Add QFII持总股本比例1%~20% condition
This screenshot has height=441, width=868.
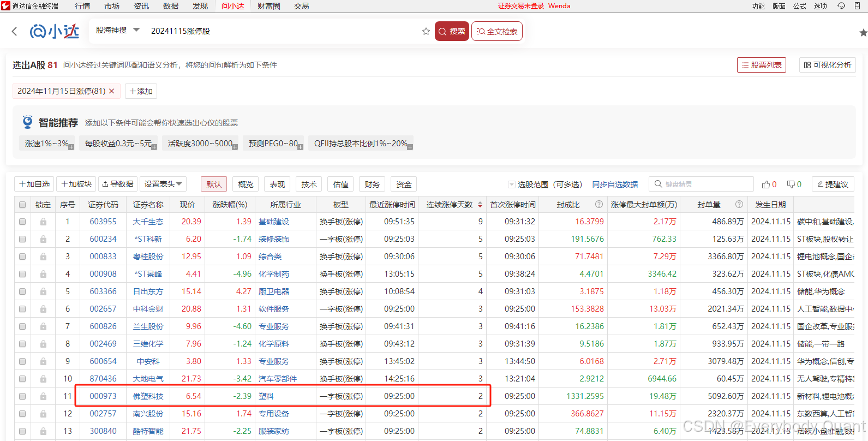[x=361, y=144]
